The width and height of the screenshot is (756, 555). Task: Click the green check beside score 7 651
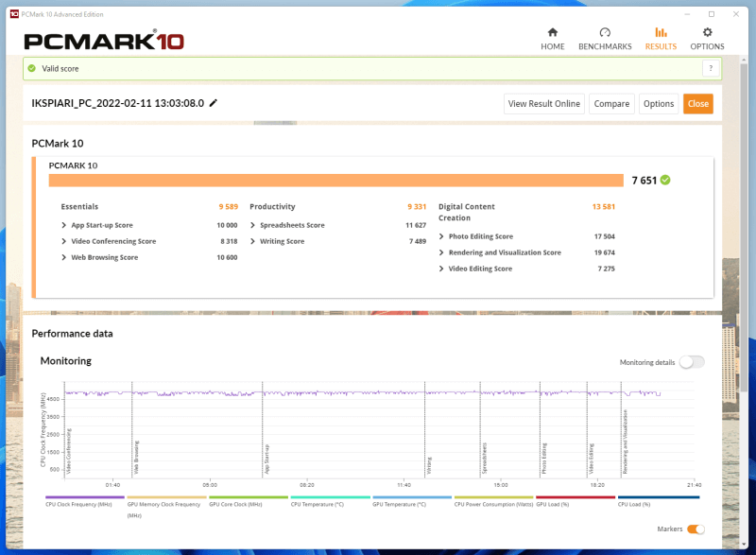[x=665, y=180]
